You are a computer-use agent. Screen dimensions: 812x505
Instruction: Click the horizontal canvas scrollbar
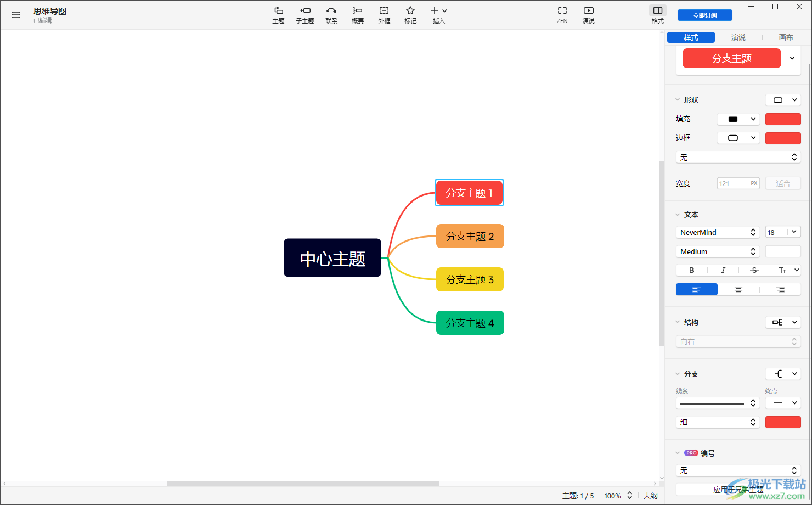pyautogui.click(x=303, y=484)
